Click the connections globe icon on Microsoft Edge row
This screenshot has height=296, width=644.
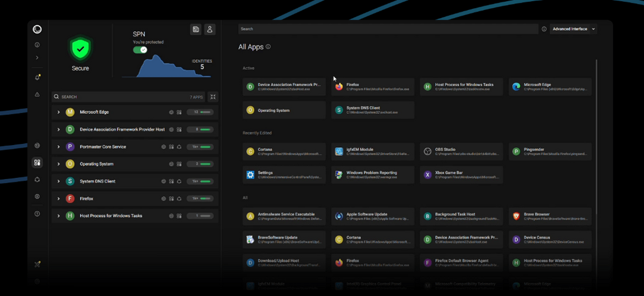point(171,112)
